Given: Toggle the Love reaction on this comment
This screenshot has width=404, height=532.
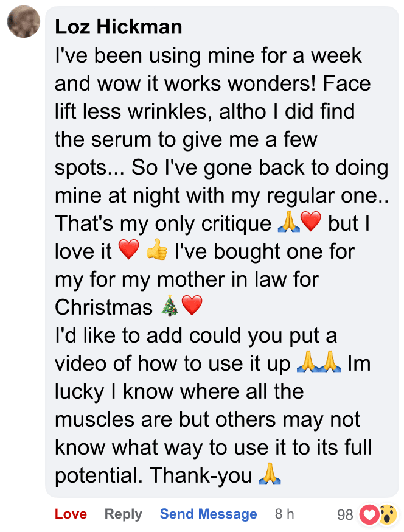Looking at the screenshot, I should click(x=71, y=514).
